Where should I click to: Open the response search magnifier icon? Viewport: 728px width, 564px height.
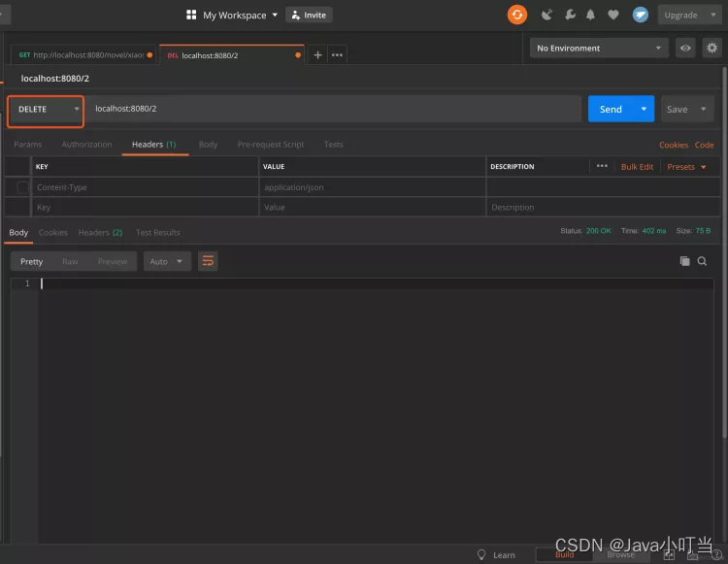point(702,261)
